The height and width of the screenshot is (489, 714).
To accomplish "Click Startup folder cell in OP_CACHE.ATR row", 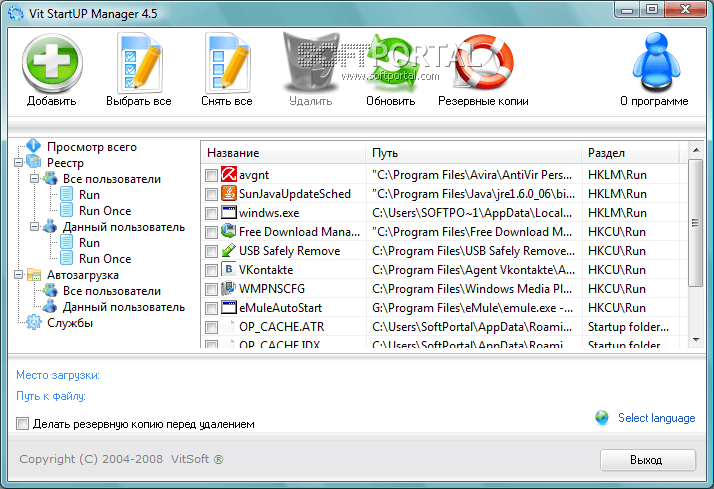I will [628, 327].
